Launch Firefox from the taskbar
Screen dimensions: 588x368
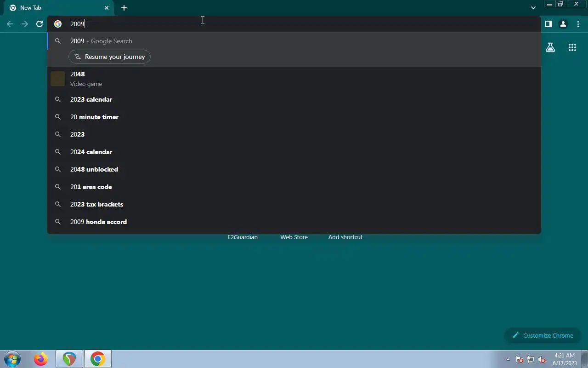tap(41, 359)
